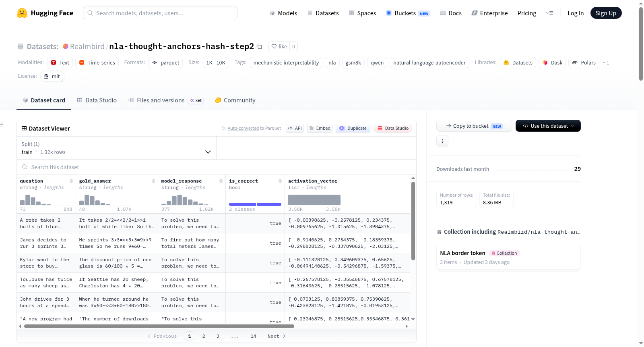Click the nla tag
Image resolution: width=644 pixels, height=347 pixels.
point(332,62)
